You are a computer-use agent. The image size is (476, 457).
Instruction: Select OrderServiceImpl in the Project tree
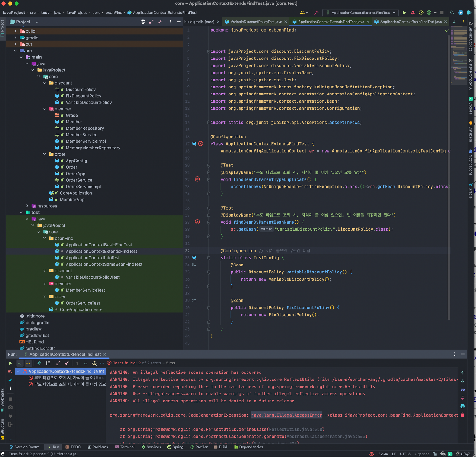83,187
